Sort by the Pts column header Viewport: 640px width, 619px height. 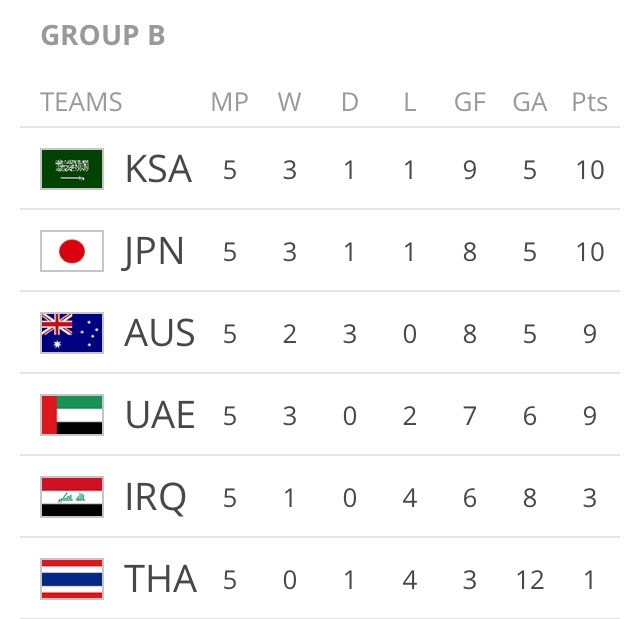590,102
